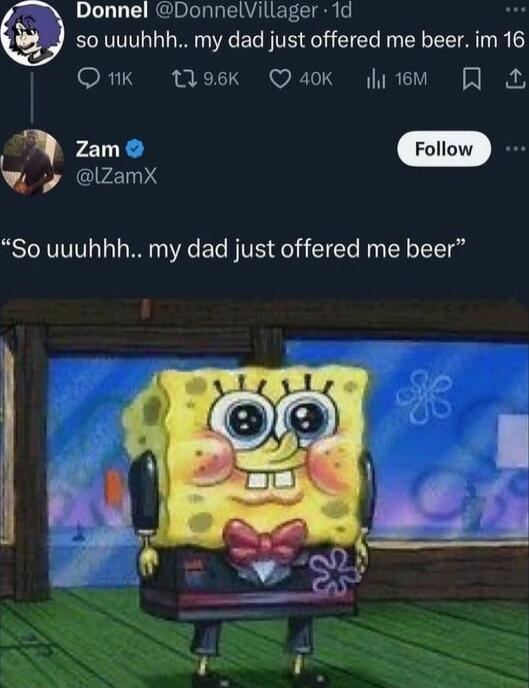
Task: Open Donnel's tweet about beer offer
Action: tap(300, 40)
